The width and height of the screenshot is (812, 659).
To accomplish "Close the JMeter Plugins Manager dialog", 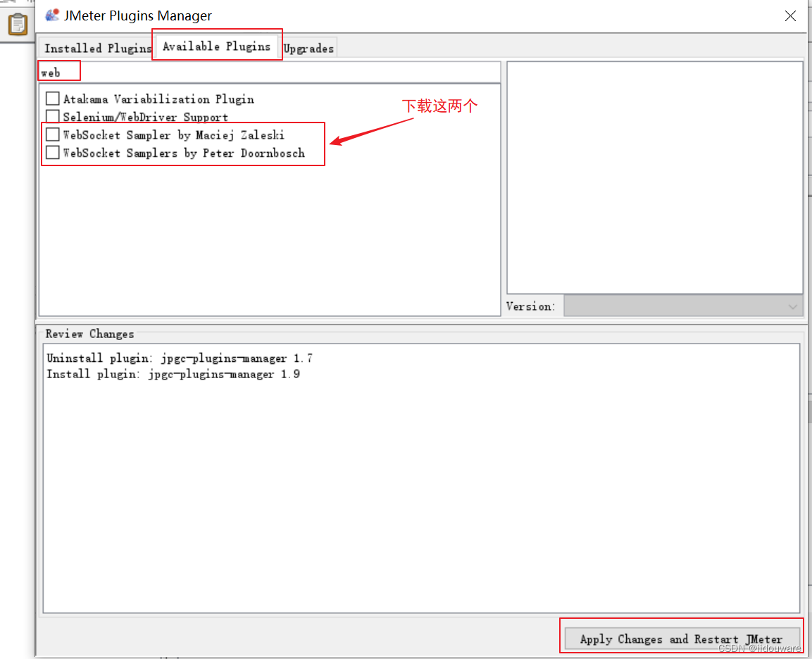I will tap(790, 15).
